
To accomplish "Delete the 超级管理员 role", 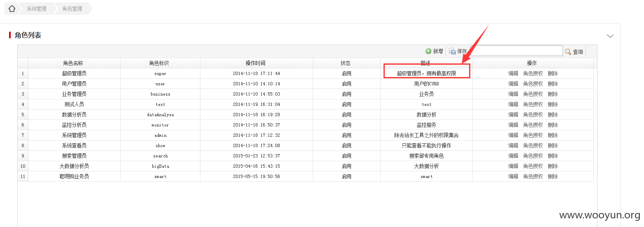I will point(553,73).
